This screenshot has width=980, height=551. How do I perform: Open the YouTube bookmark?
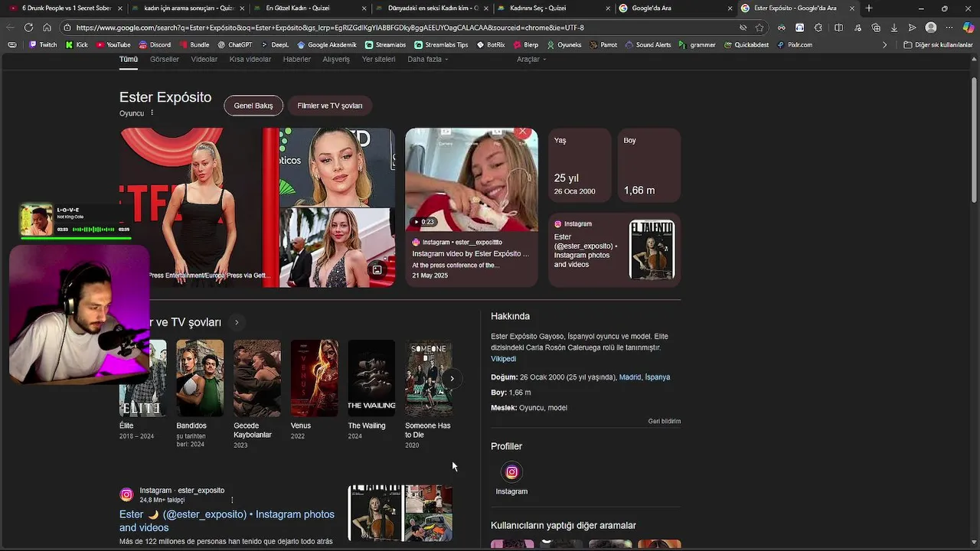[x=113, y=45]
